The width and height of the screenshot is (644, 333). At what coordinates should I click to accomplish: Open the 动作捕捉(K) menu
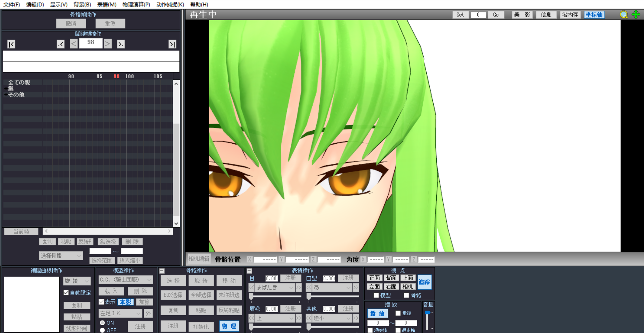point(170,4)
